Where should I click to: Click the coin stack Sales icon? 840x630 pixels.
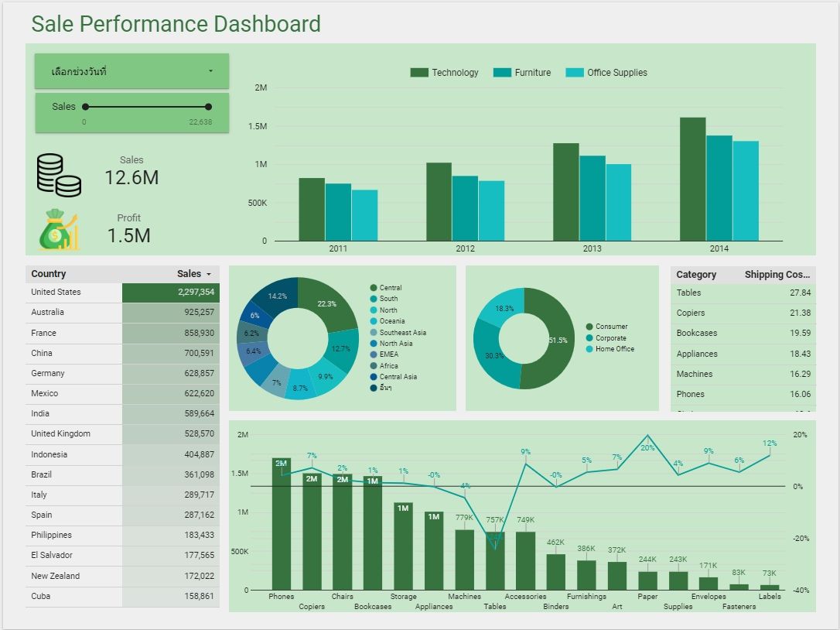point(59,175)
